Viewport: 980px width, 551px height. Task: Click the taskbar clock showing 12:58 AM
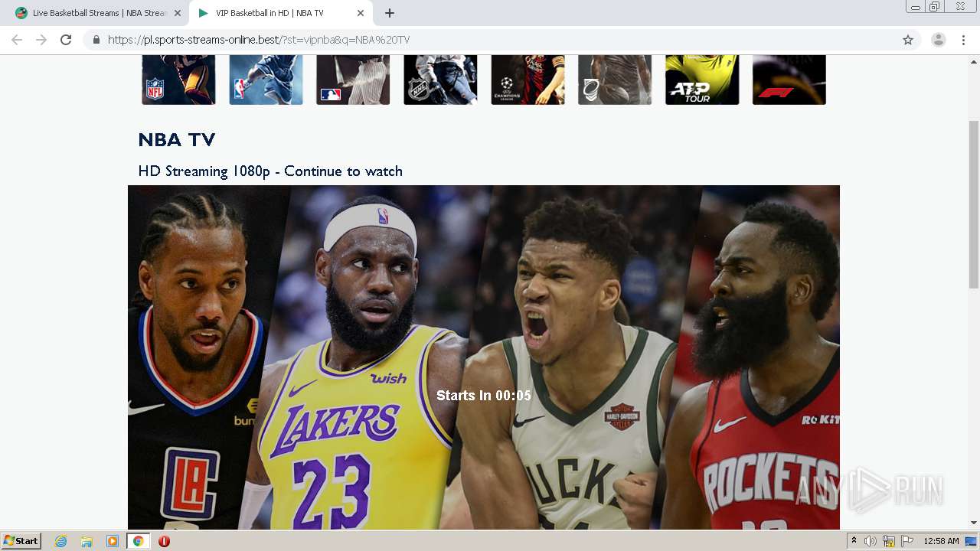tap(941, 541)
